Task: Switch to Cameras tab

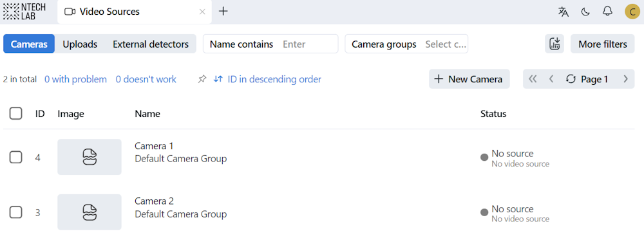Action: (x=29, y=44)
